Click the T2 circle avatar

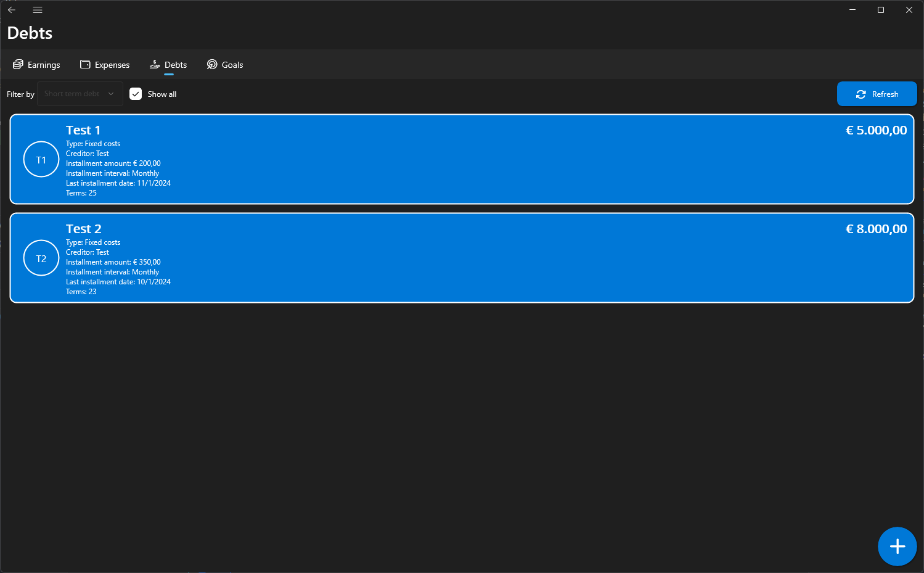pos(41,258)
